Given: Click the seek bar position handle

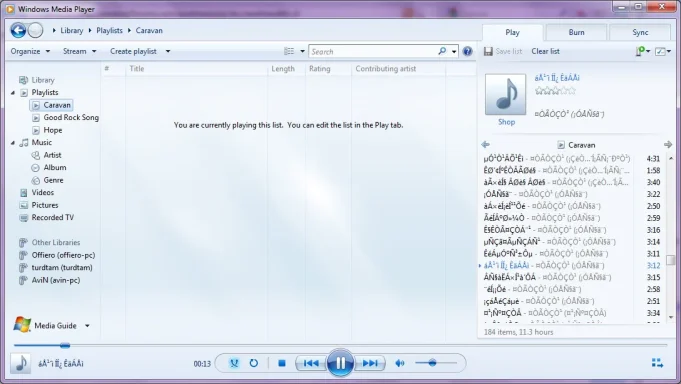Looking at the screenshot, I should point(65,345).
